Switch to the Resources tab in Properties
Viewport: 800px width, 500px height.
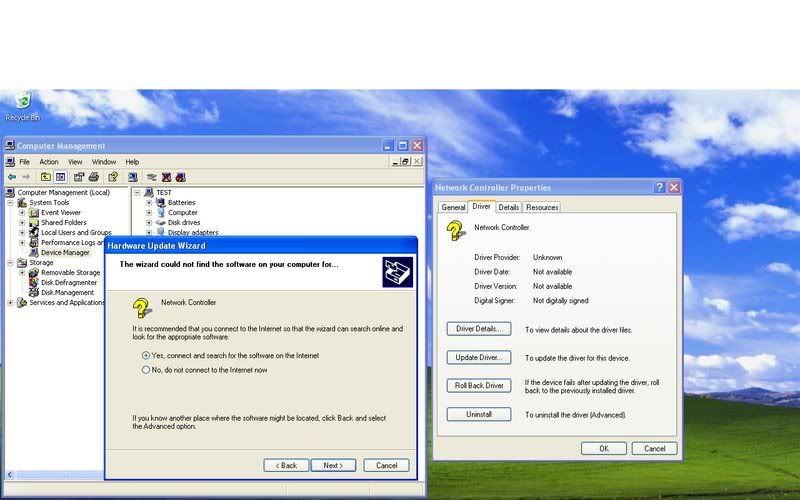(542, 207)
